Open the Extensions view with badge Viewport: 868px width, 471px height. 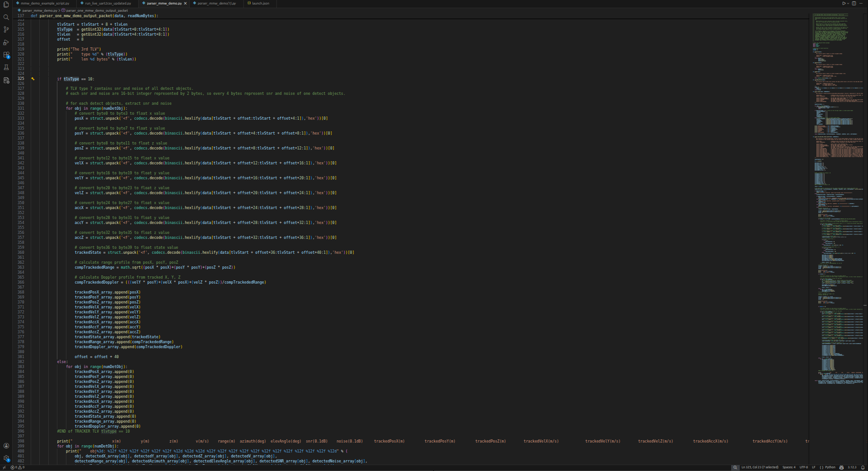pyautogui.click(x=6, y=55)
